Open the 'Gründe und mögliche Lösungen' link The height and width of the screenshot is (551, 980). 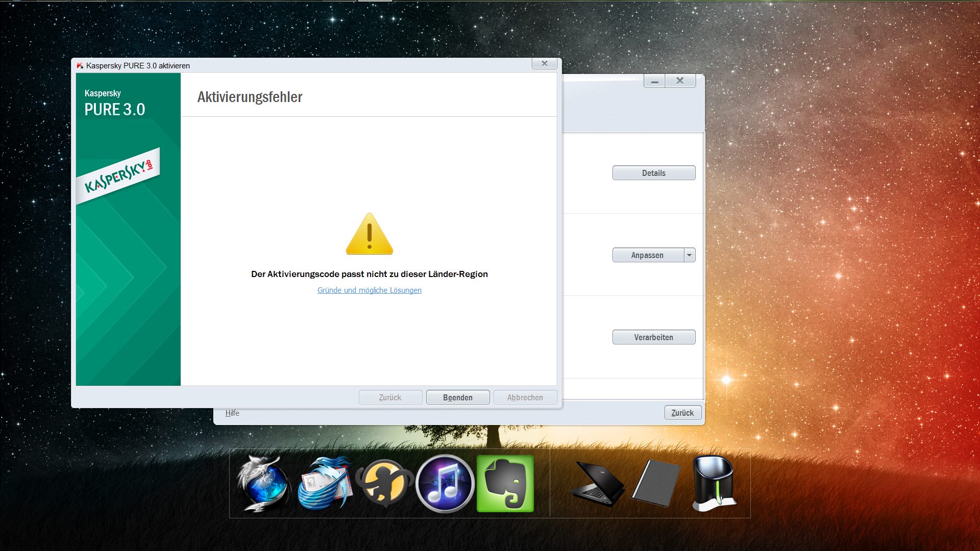pyautogui.click(x=369, y=290)
